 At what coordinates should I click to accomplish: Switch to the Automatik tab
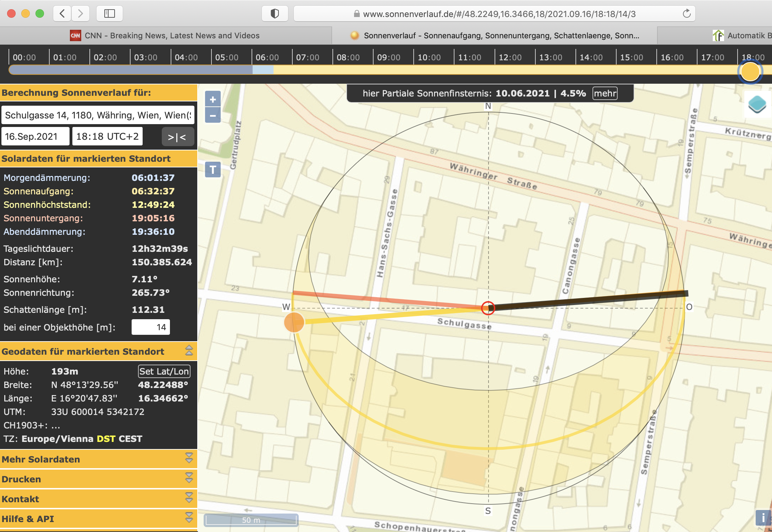(745, 35)
